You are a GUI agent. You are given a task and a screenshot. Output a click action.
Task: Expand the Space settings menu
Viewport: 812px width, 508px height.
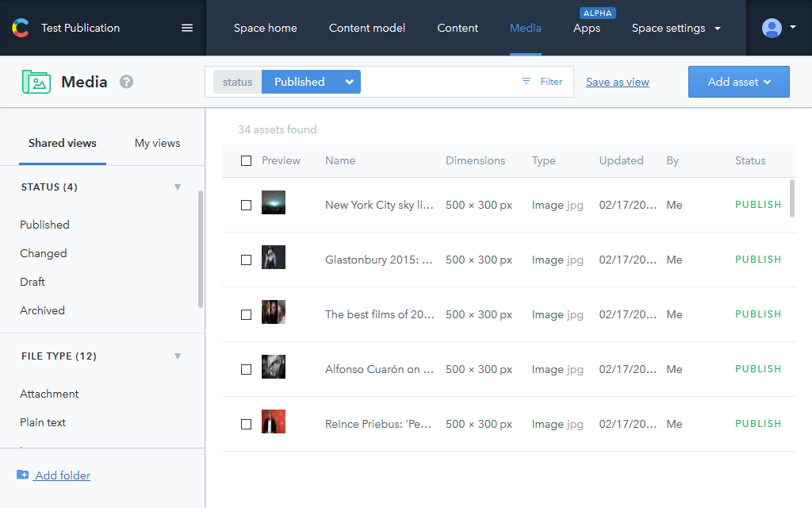(676, 28)
